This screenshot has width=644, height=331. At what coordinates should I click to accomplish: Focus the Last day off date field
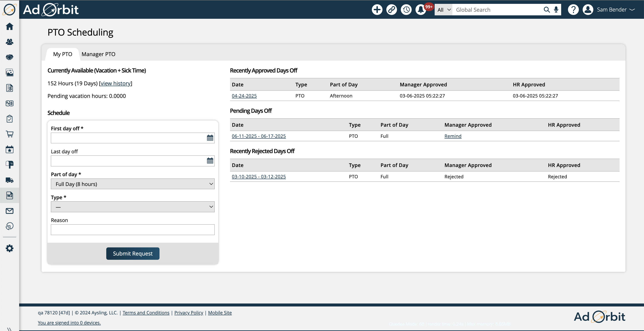(133, 161)
